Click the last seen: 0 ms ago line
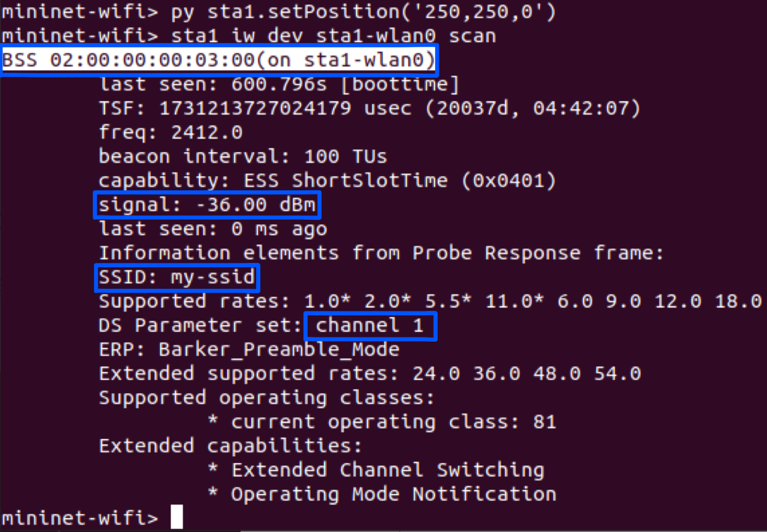 213,229
